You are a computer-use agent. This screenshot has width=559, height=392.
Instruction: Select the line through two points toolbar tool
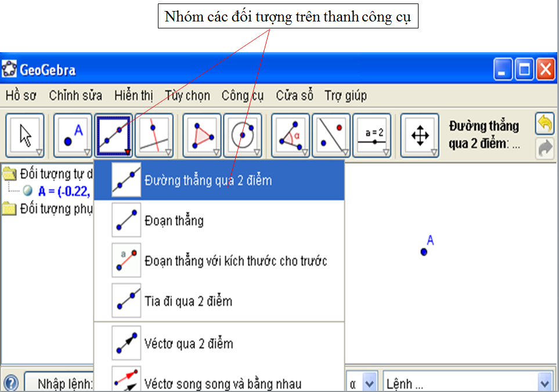click(x=114, y=135)
